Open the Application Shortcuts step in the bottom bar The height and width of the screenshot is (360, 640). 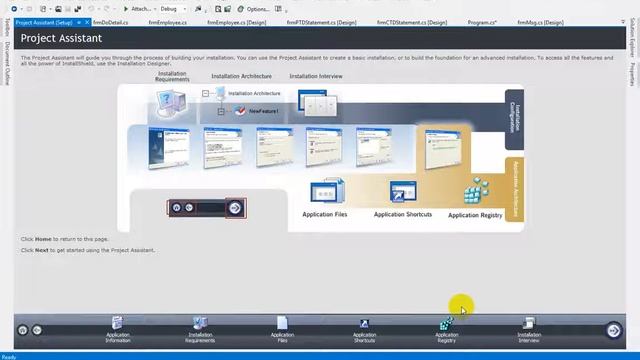(x=364, y=331)
